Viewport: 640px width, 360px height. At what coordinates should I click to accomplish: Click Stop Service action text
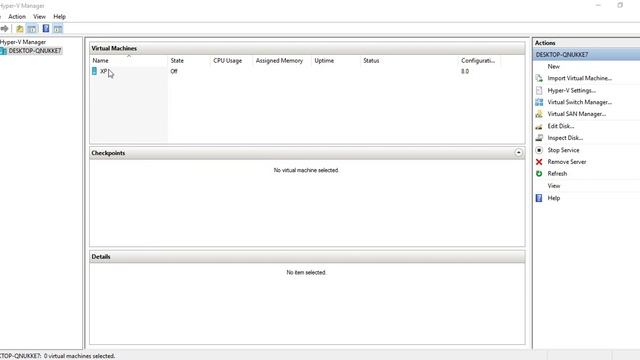pyautogui.click(x=563, y=150)
